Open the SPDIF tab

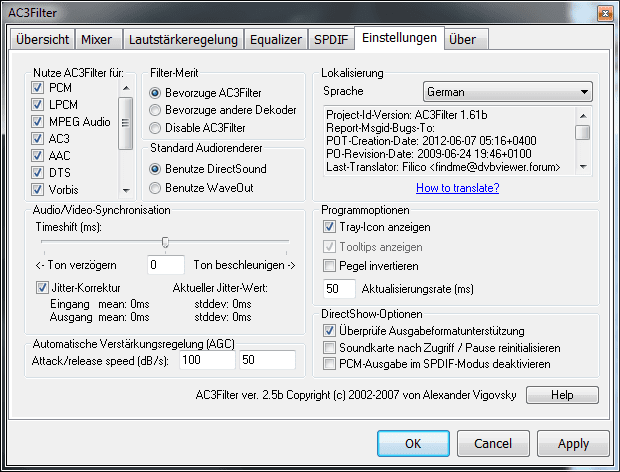(331, 40)
